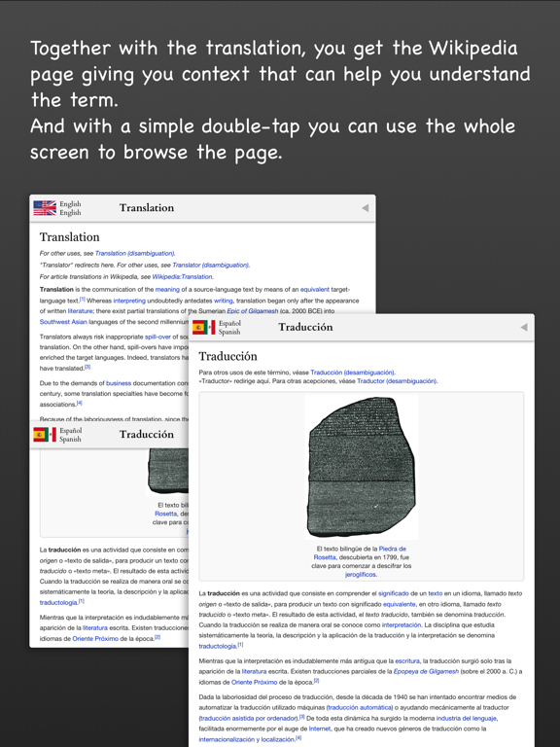Screen dimensions: 560x747
Task: Follow 'traductología' link in front window
Action: 218,647
